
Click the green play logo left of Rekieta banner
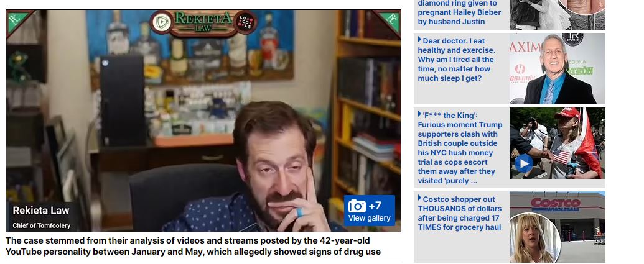click(x=162, y=22)
